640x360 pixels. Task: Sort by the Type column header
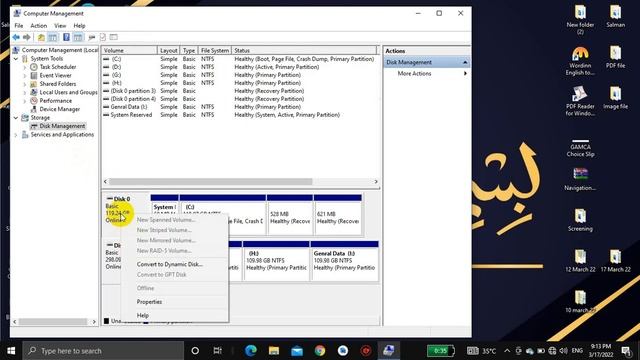pyautogui.click(x=189, y=51)
